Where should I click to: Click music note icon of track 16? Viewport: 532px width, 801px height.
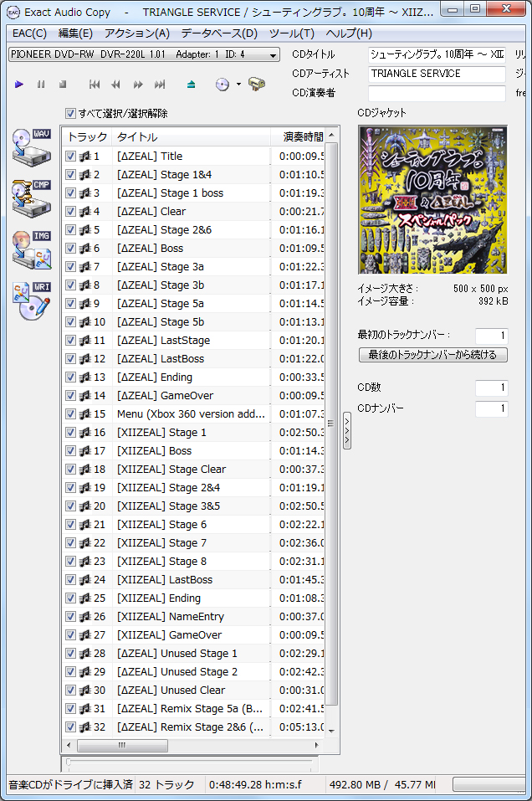85,433
